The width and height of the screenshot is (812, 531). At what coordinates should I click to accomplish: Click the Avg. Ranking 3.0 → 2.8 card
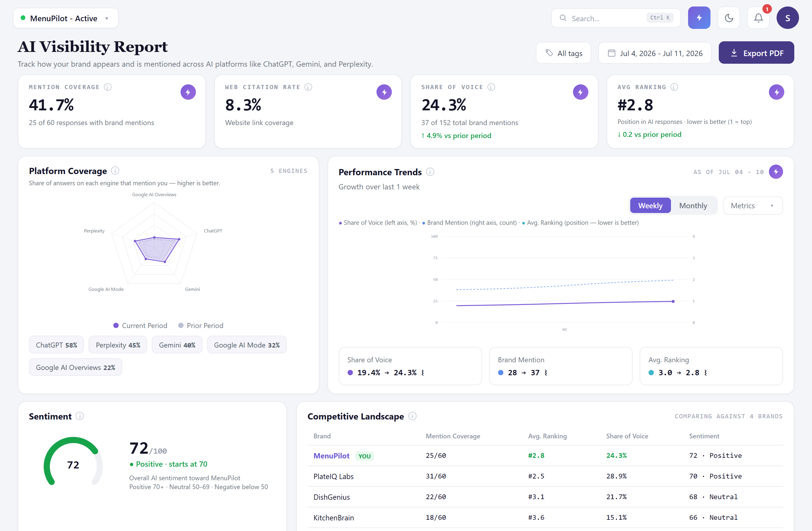pos(711,366)
